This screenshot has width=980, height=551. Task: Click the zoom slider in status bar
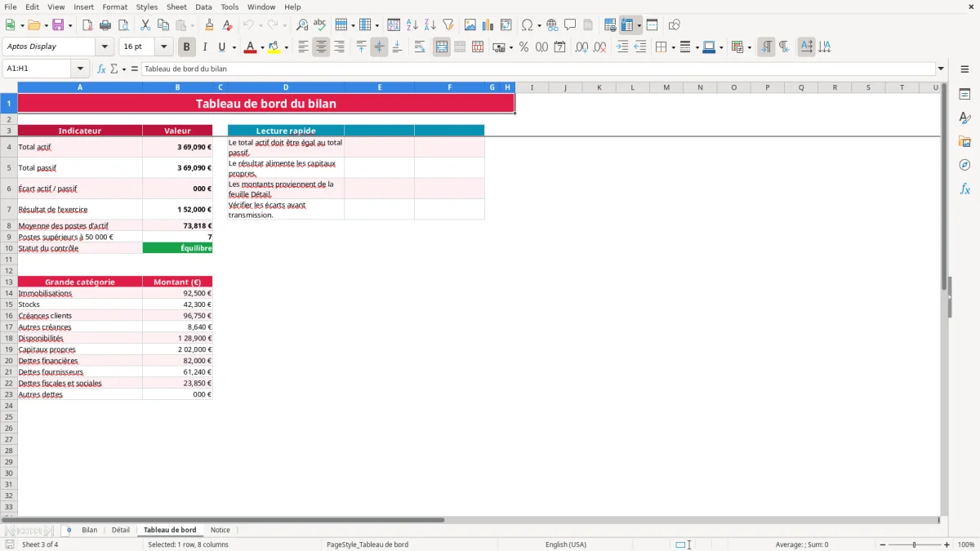pyautogui.click(x=915, y=544)
